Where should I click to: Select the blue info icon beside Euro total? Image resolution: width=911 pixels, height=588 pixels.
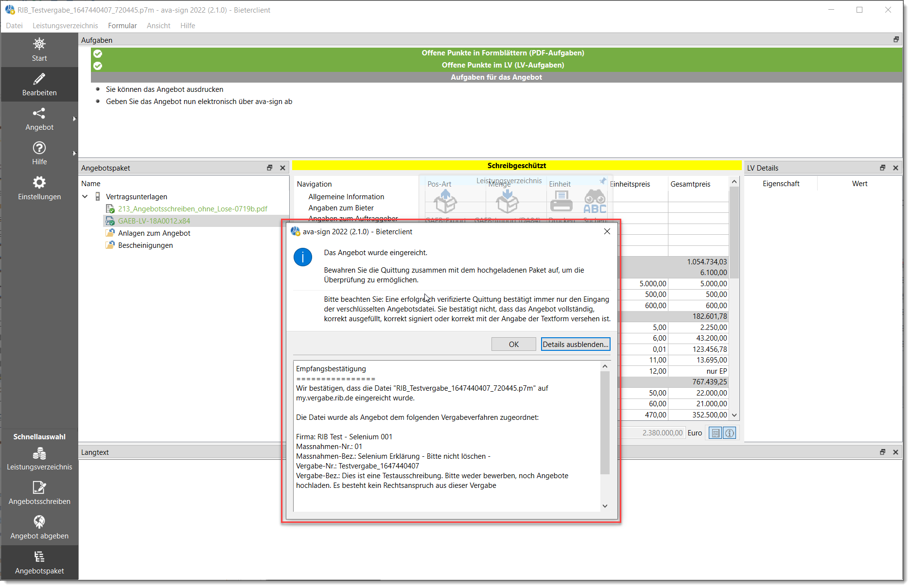tap(730, 433)
